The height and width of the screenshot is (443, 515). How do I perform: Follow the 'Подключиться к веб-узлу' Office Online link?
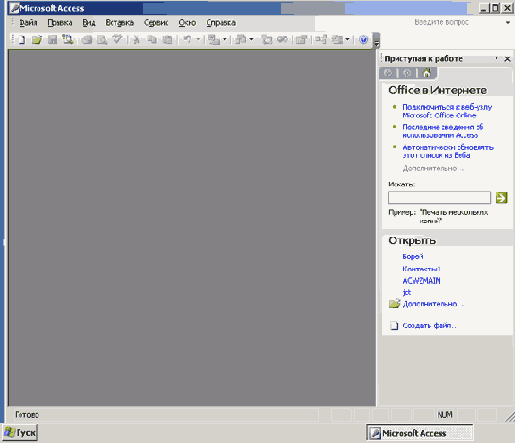(x=447, y=111)
